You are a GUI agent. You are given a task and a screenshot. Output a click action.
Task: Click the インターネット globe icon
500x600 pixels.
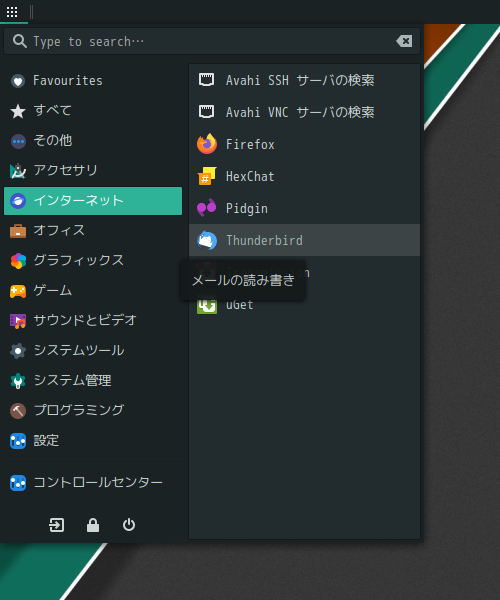(18, 201)
